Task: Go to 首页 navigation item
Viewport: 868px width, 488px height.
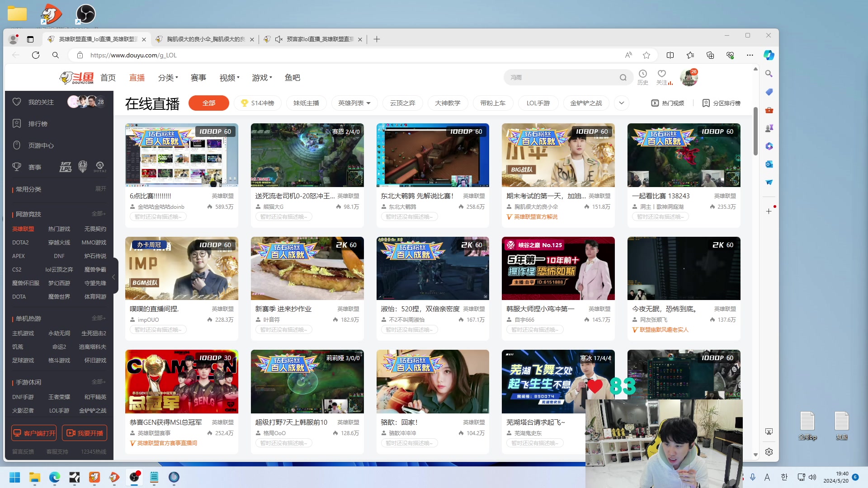Action: (108, 78)
